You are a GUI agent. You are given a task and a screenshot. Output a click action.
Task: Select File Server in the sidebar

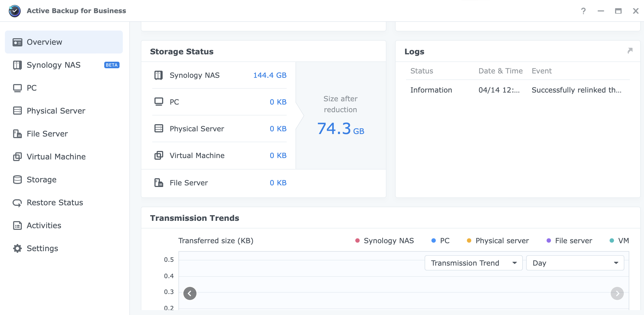(x=64, y=134)
